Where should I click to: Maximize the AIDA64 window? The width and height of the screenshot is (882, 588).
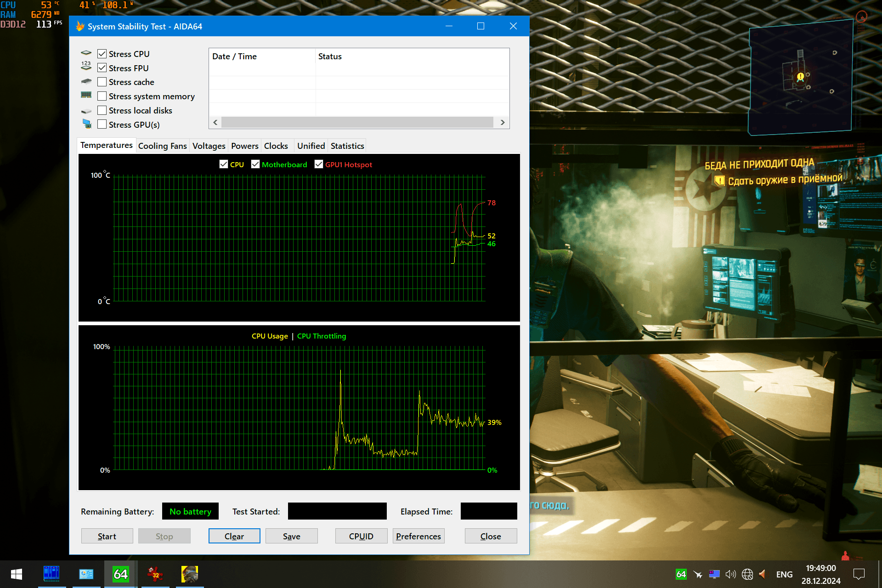pyautogui.click(x=481, y=26)
